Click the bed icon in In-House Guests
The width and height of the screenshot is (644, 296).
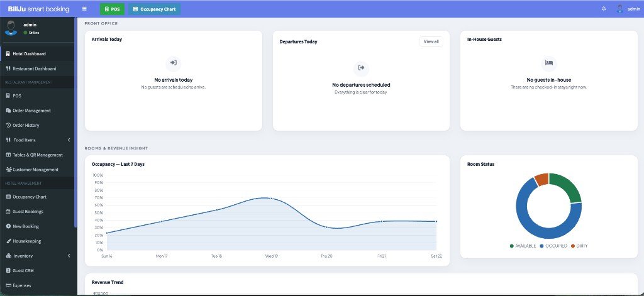[548, 63]
